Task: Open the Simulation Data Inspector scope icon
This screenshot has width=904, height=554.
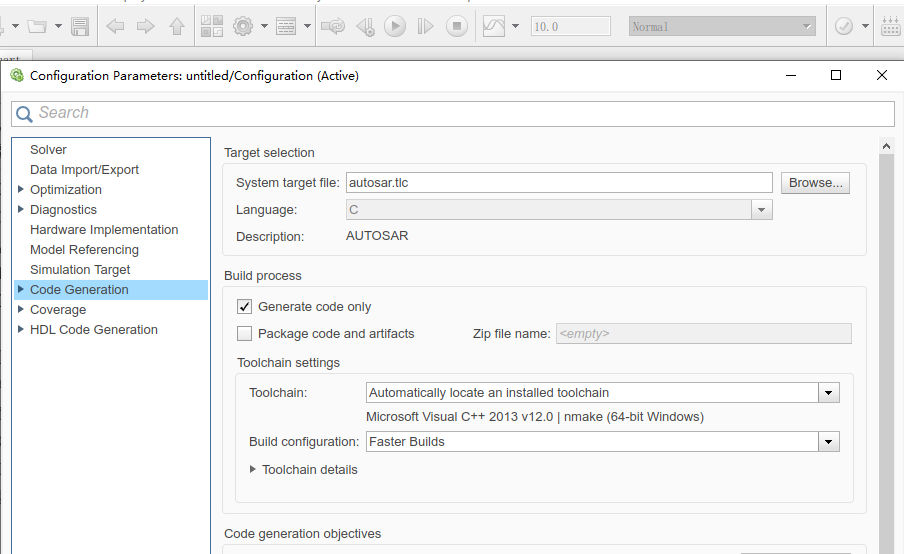Action: 494,27
